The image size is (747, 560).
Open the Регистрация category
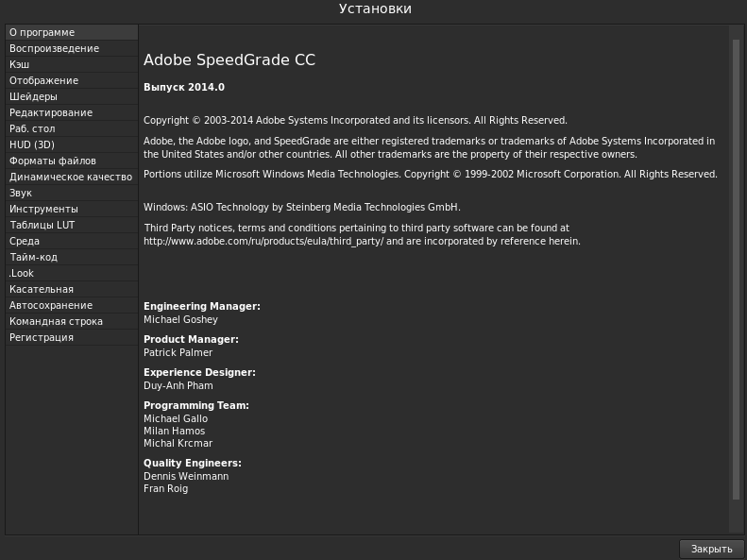[x=42, y=337]
